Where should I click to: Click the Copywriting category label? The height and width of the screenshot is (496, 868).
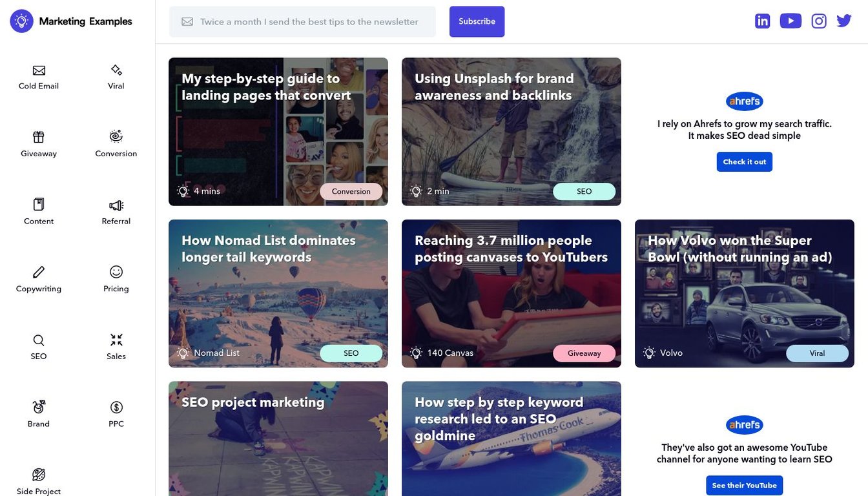pos(39,289)
